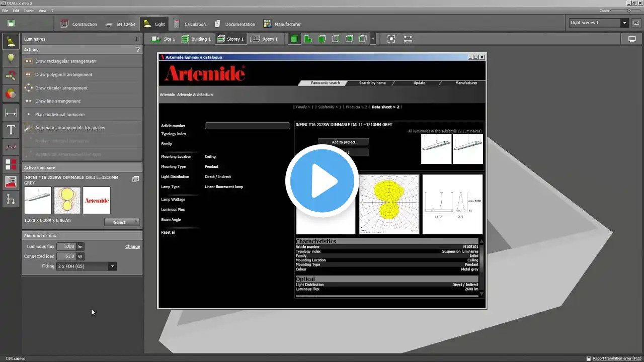The width and height of the screenshot is (644, 362).
Task: Open the Light scenes 1 dropdown
Action: pyautogui.click(x=598, y=23)
